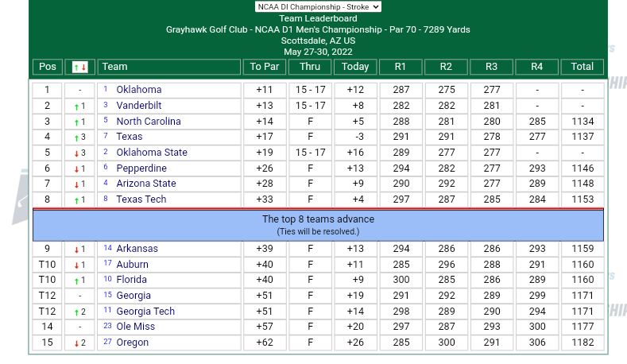
Task: Click Oklahoma State's red down arrow indicator
Action: point(75,153)
